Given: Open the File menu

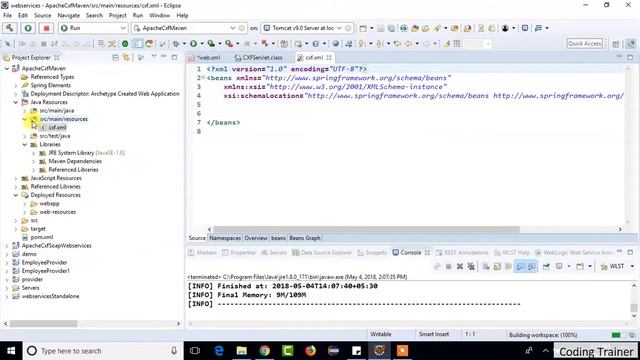Looking at the screenshot, I should coord(7,16).
